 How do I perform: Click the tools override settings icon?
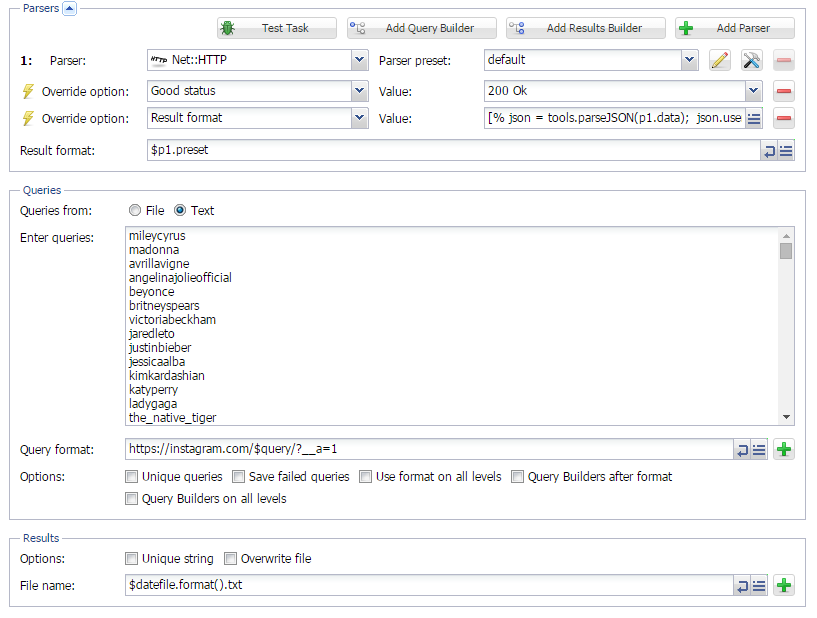coord(751,60)
